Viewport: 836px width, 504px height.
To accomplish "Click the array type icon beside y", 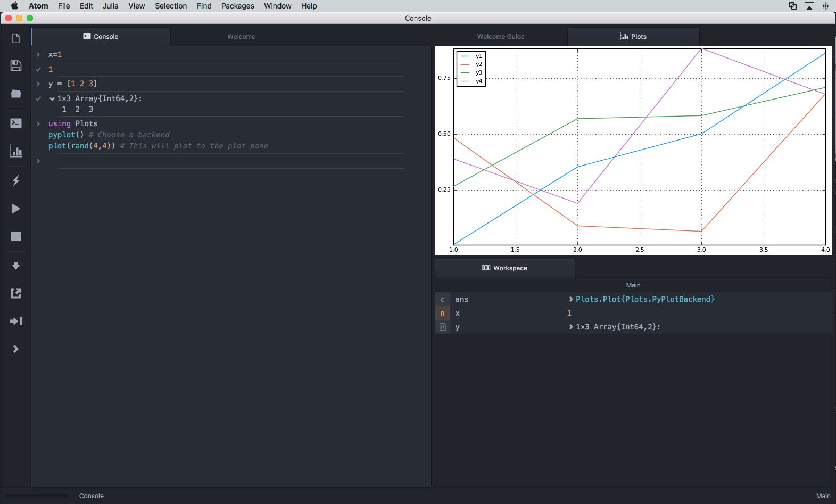I will [442, 327].
